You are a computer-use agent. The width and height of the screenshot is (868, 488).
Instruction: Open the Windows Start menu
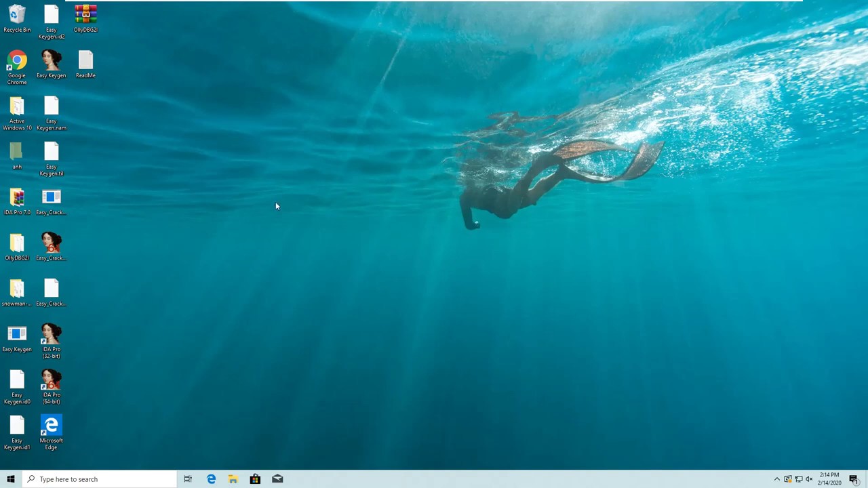pyautogui.click(x=11, y=479)
